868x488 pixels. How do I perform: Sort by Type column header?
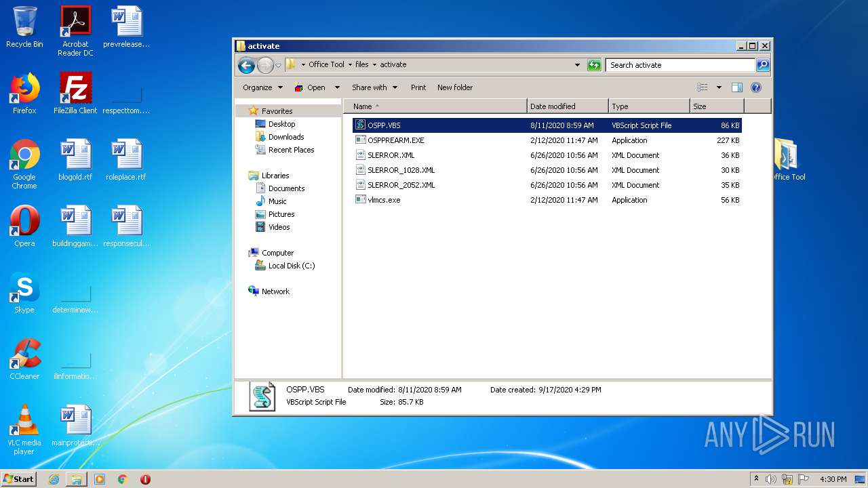(x=649, y=106)
